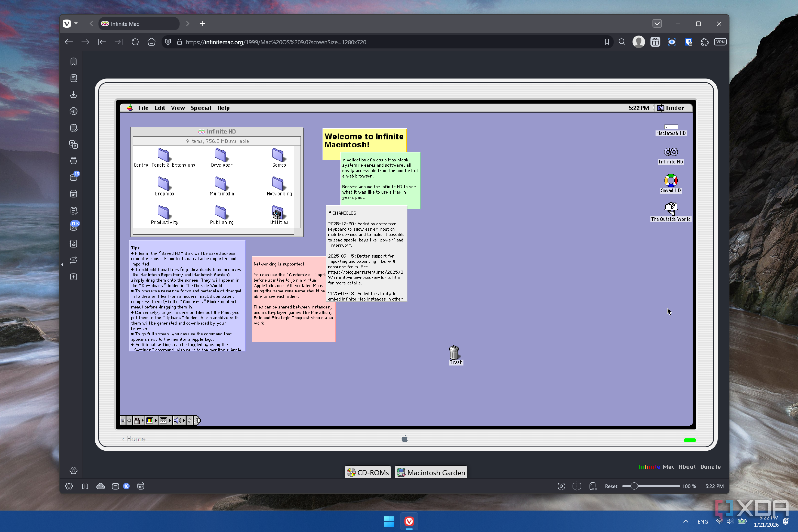Image resolution: width=798 pixels, height=532 pixels.
Task: Click the Trash icon on the Mac desktop
Action: pyautogui.click(x=454, y=353)
